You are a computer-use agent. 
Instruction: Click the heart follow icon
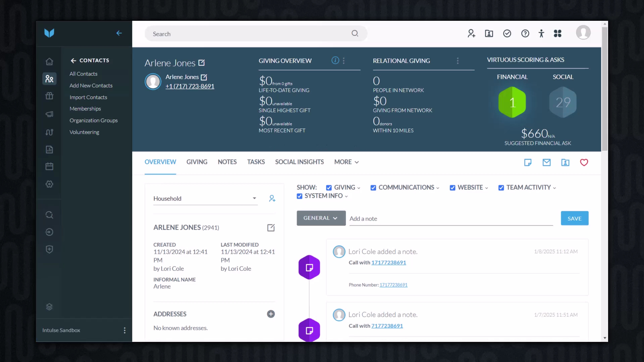584,163
